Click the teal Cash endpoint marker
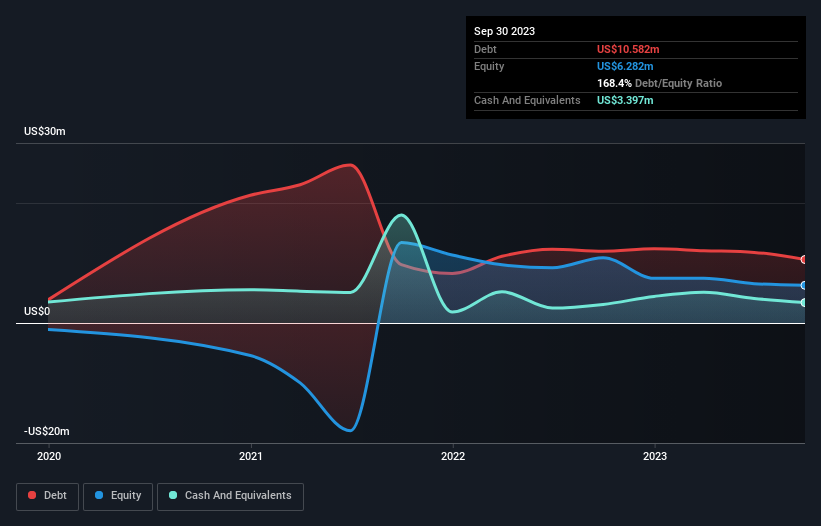Image resolution: width=821 pixels, height=526 pixels. (x=804, y=303)
